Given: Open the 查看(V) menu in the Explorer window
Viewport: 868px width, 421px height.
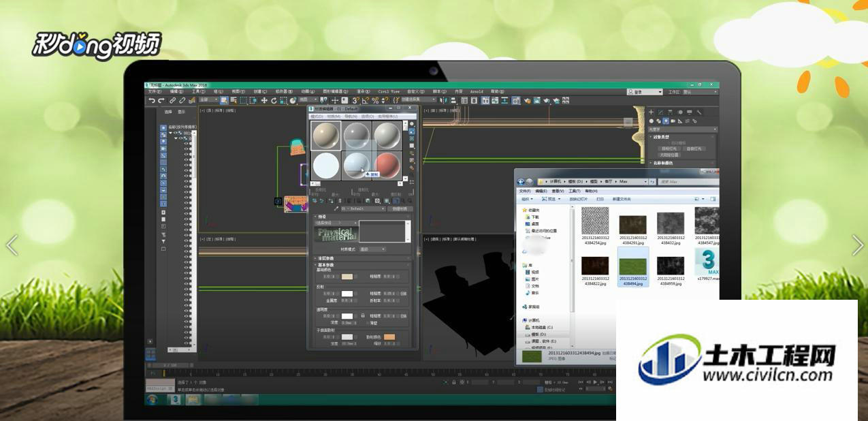Looking at the screenshot, I should point(558,191).
